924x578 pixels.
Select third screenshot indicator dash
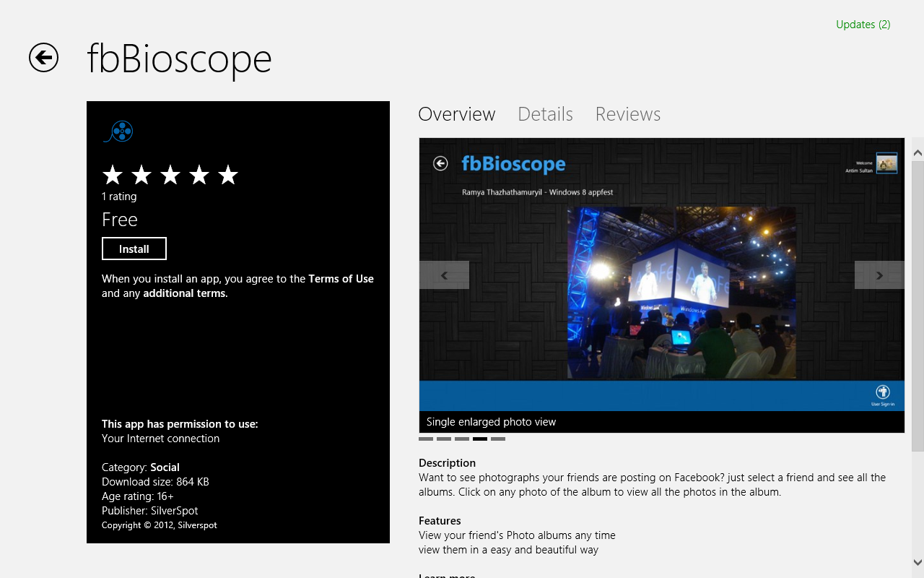[462, 439]
